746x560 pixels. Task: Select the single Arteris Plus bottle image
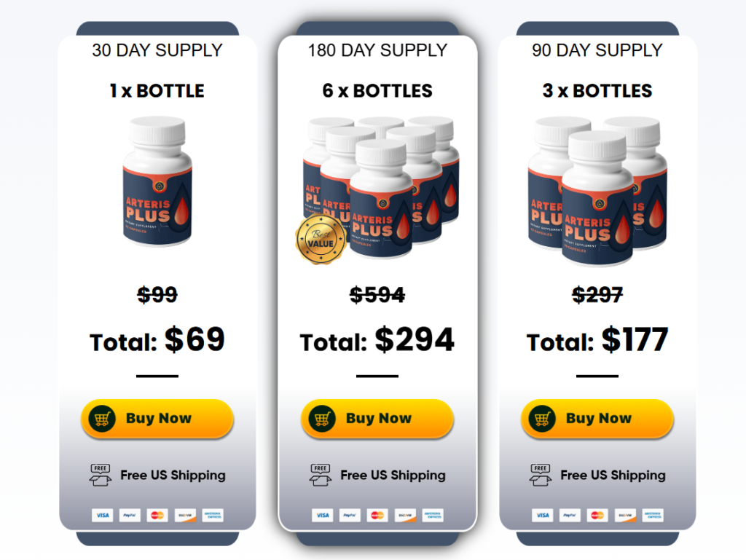[157, 182]
